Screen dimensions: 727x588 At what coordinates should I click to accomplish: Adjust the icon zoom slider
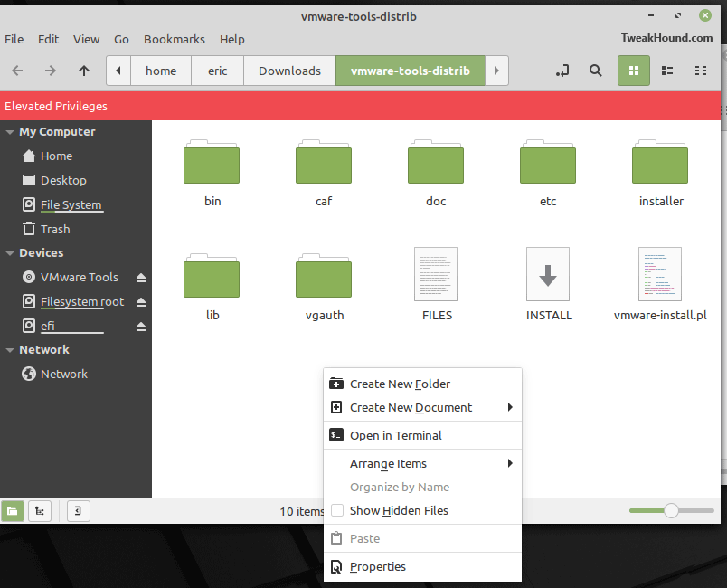(671, 510)
